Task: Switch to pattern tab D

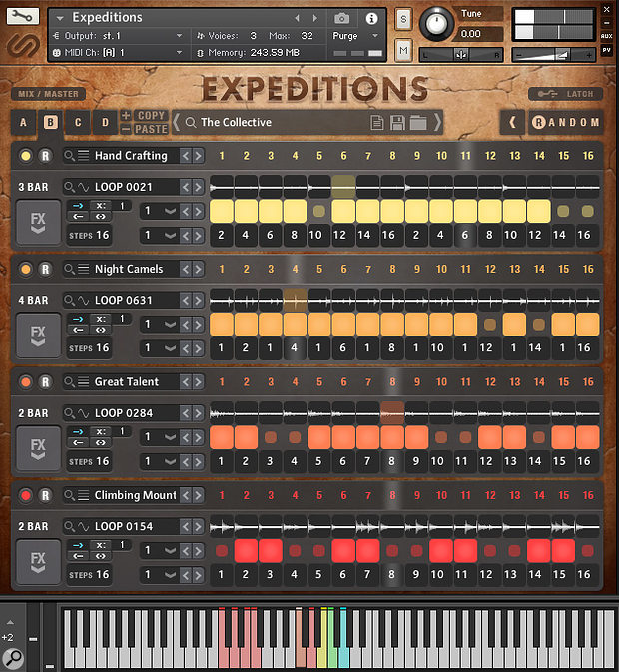Action: click(x=106, y=122)
